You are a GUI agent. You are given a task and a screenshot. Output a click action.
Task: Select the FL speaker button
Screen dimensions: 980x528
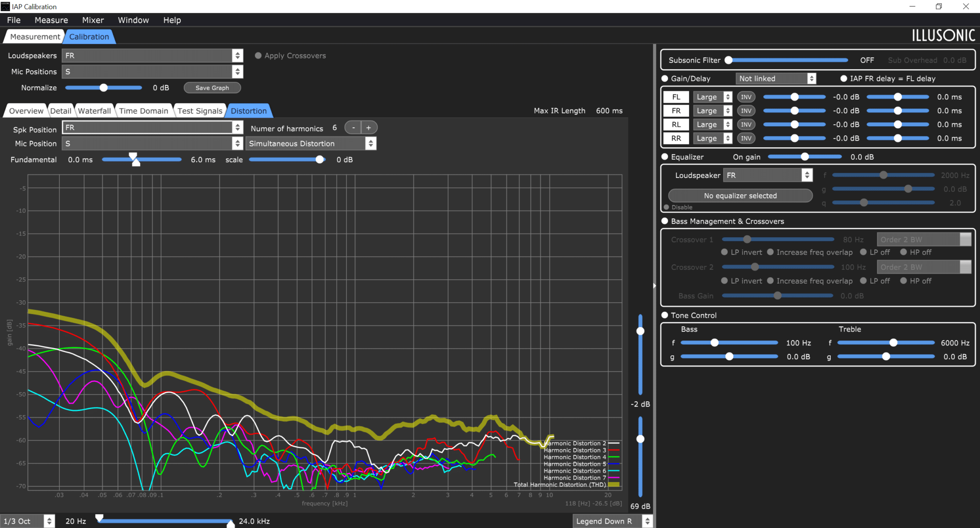pos(676,97)
